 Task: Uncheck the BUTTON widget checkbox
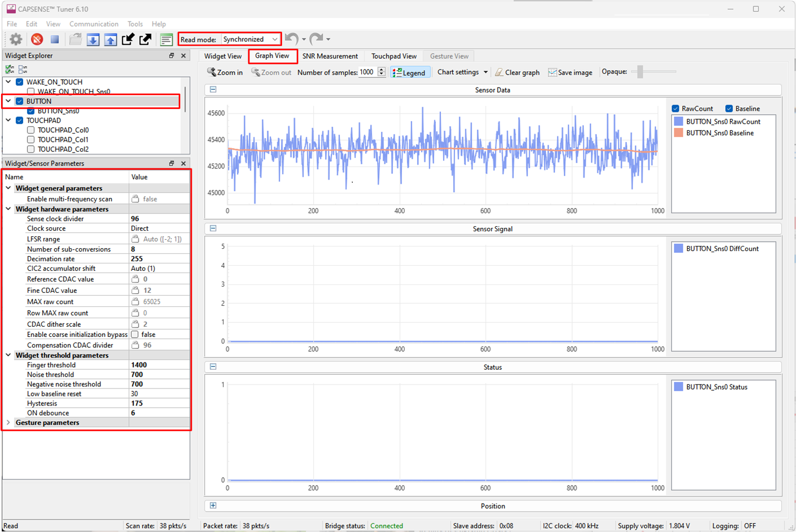click(20, 101)
